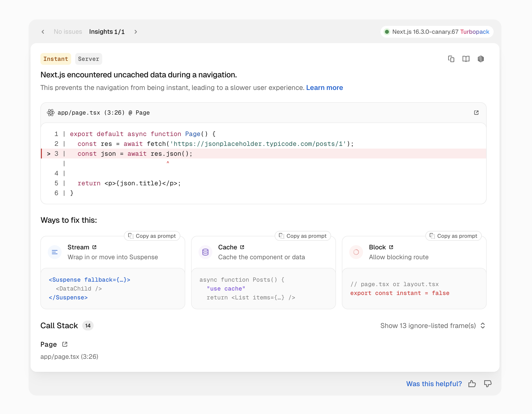Open the Cache external link icon
The height and width of the screenshot is (414, 532).
coord(242,247)
